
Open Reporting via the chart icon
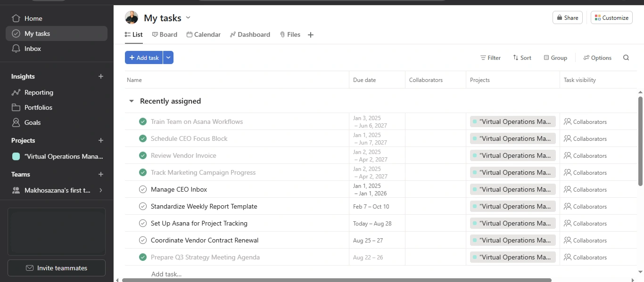(16, 92)
